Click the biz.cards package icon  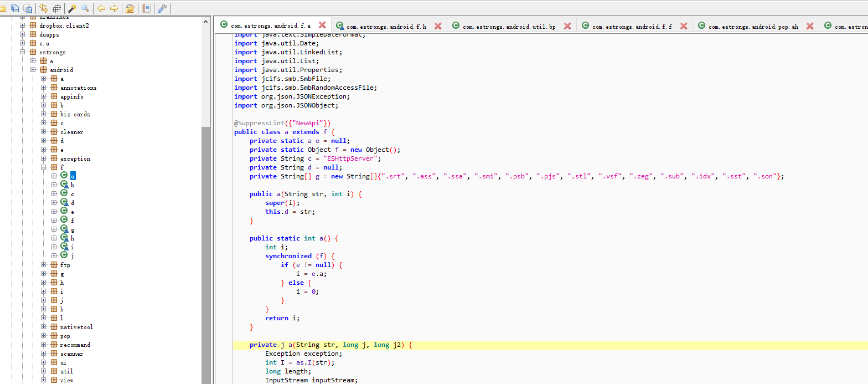[54, 114]
